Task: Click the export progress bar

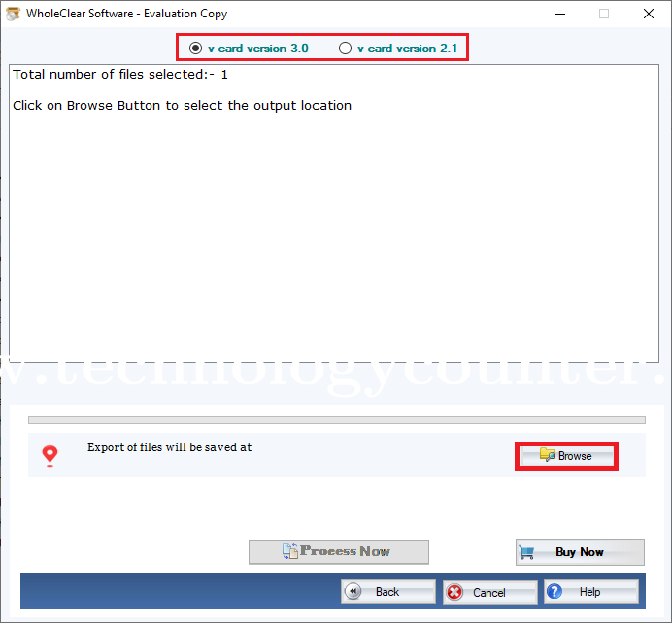Action: (x=337, y=420)
